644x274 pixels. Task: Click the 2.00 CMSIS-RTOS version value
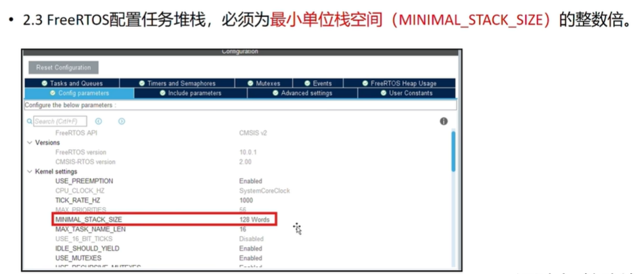pos(245,162)
